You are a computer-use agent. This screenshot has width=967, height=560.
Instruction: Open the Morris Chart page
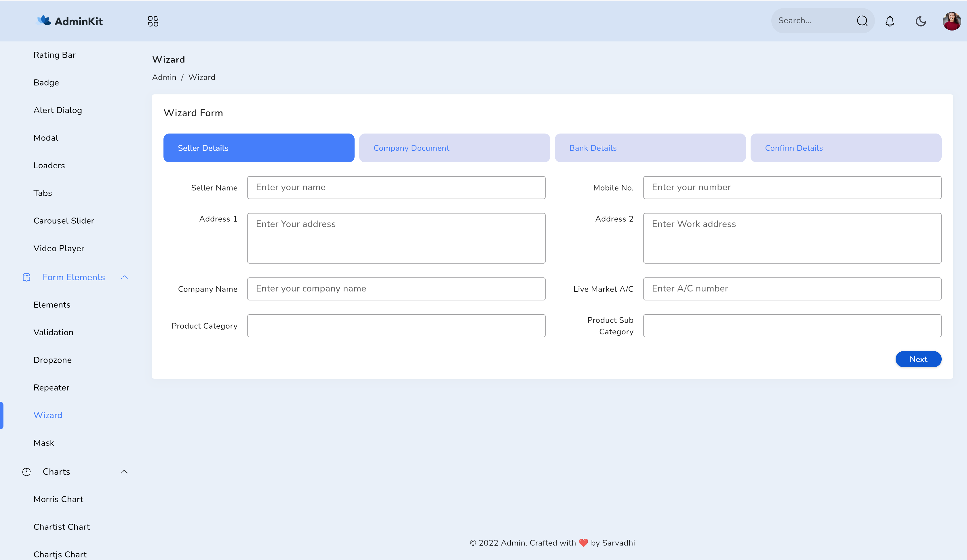58,499
